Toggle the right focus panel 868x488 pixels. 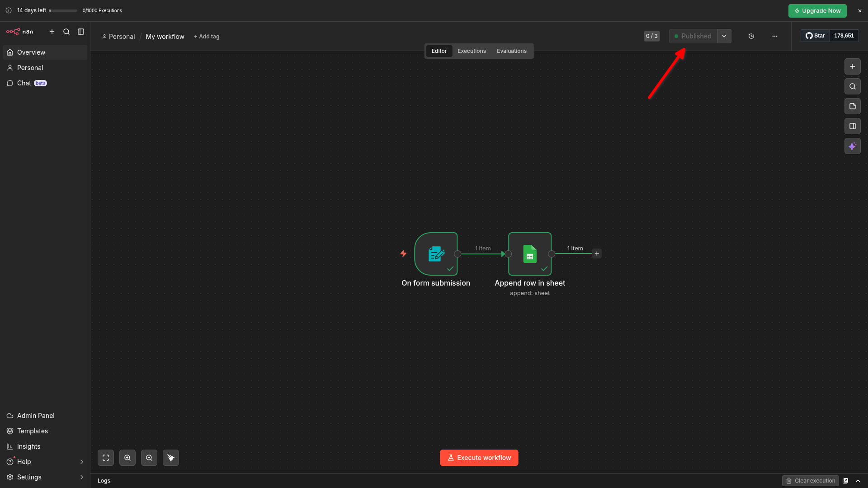pos(852,126)
